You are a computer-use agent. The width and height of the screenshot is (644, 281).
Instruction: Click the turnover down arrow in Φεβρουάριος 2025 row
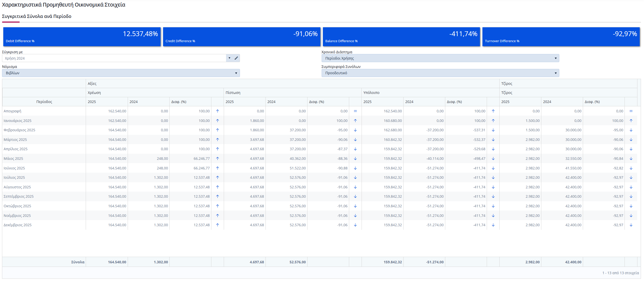pos(631,130)
